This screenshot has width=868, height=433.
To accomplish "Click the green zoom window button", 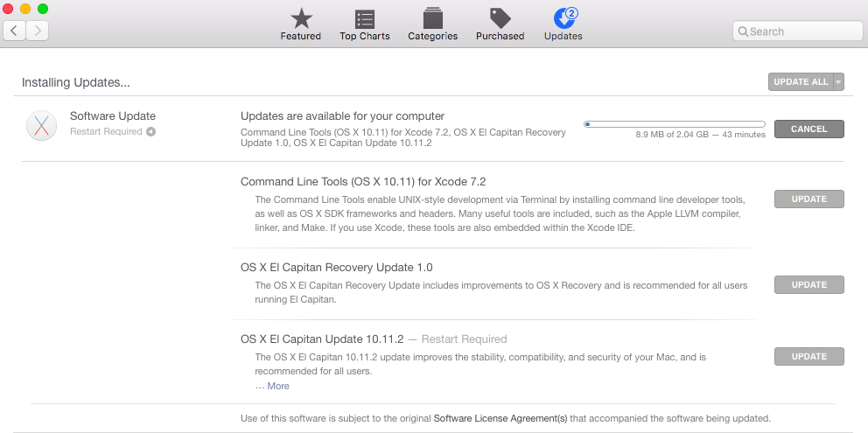I will tap(43, 8).
